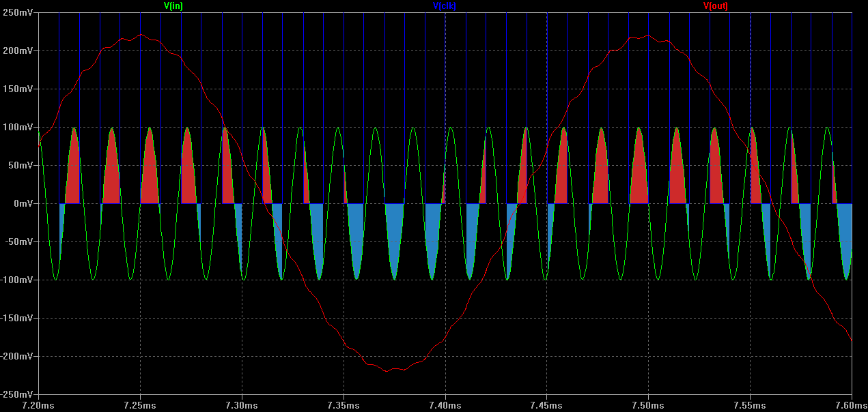The width and height of the screenshot is (868, 412).
Task: Select the blue V(clk) trace label
Action: [445, 5]
